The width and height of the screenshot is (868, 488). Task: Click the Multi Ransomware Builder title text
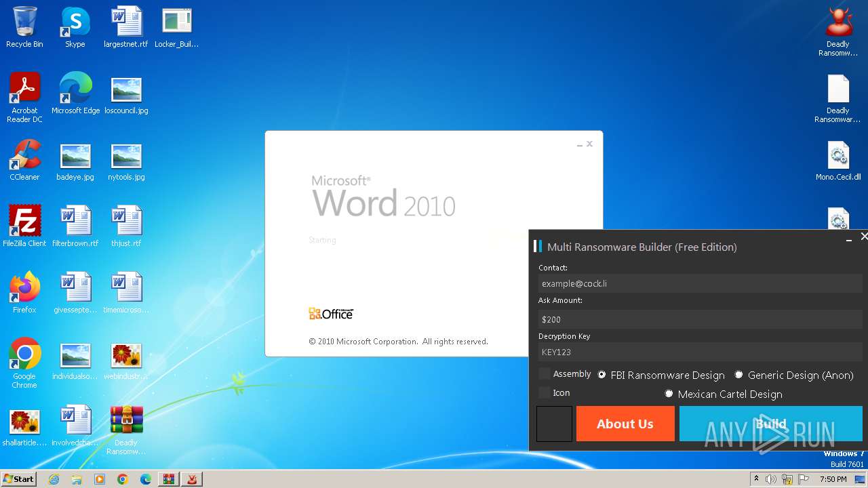(642, 247)
